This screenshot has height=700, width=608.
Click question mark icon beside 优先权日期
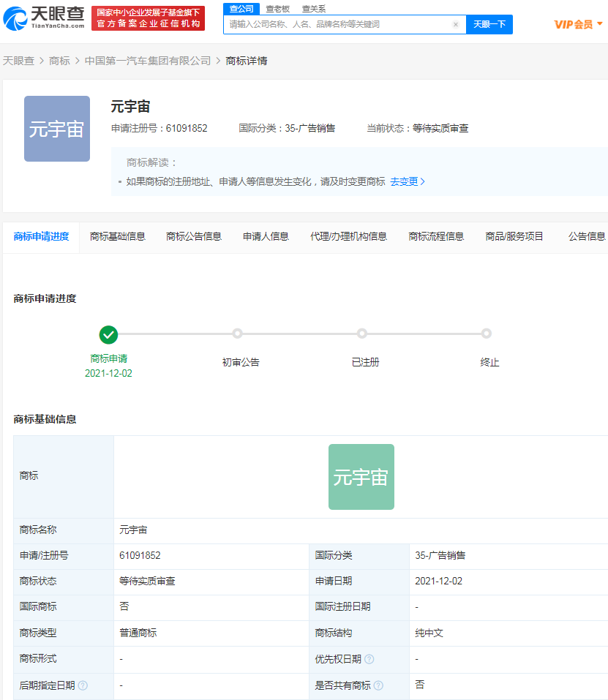pos(370,658)
